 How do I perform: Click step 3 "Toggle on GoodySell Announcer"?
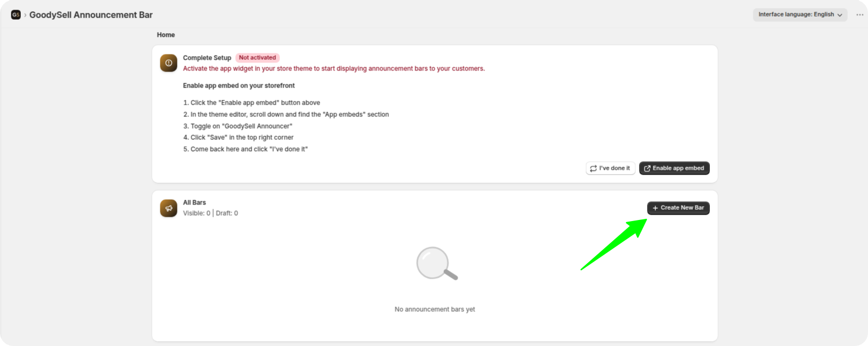(x=238, y=126)
